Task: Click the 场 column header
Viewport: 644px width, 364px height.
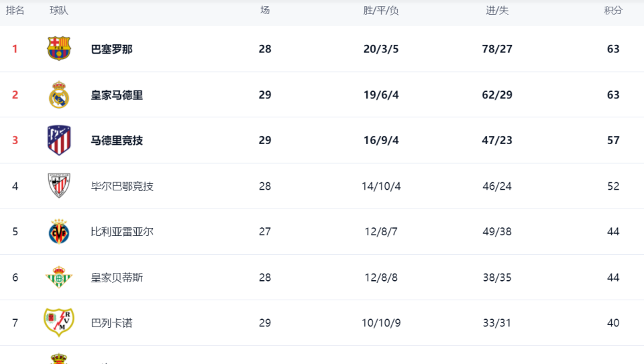Action: 265,10
